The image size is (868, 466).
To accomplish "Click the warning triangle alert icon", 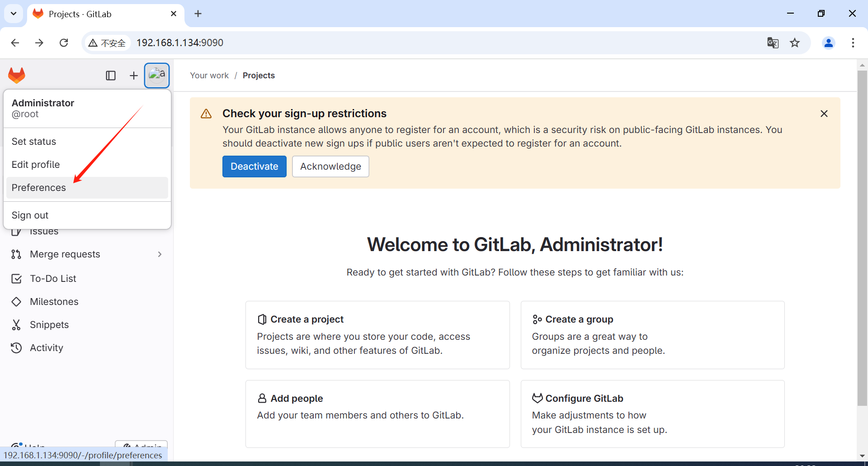I will 206,114.
